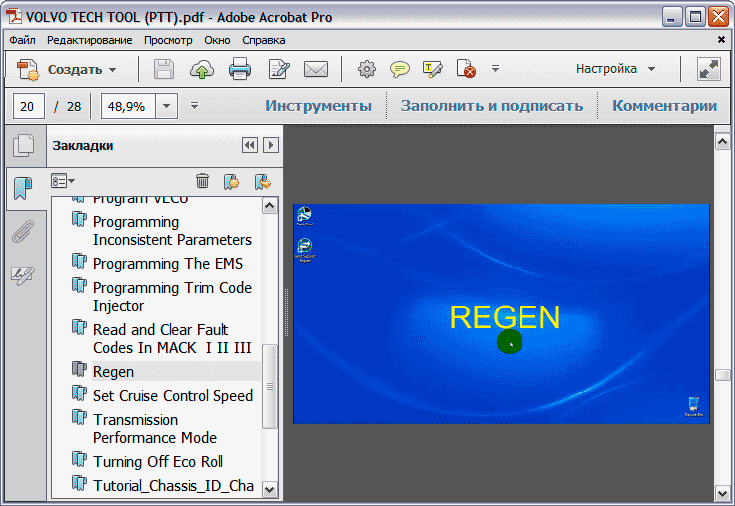
Task: Click the email envelope icon
Action: (316, 70)
